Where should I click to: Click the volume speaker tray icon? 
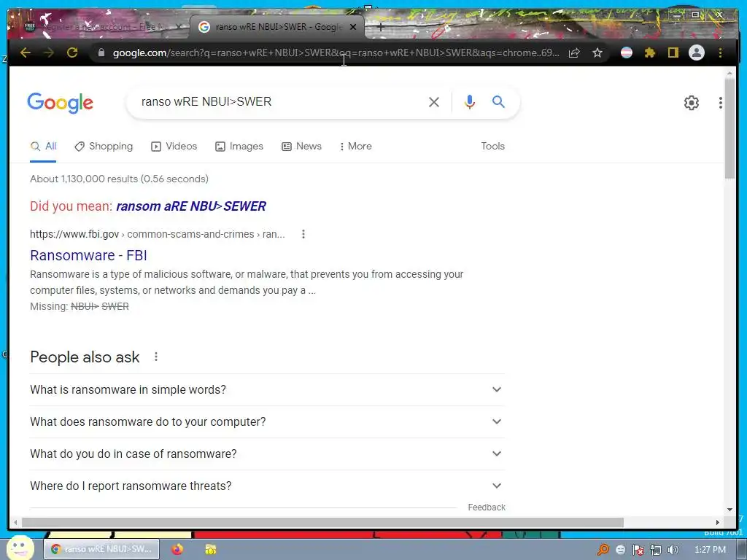673,550
